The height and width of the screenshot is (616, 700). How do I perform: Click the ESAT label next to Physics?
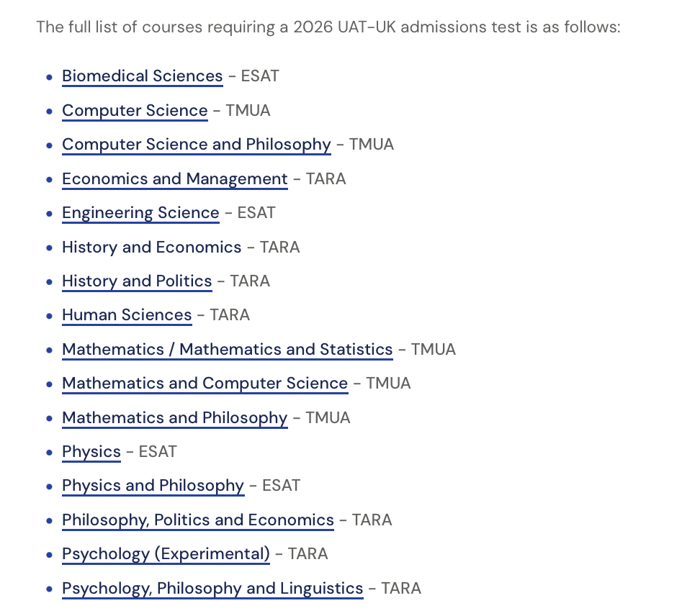(x=158, y=451)
